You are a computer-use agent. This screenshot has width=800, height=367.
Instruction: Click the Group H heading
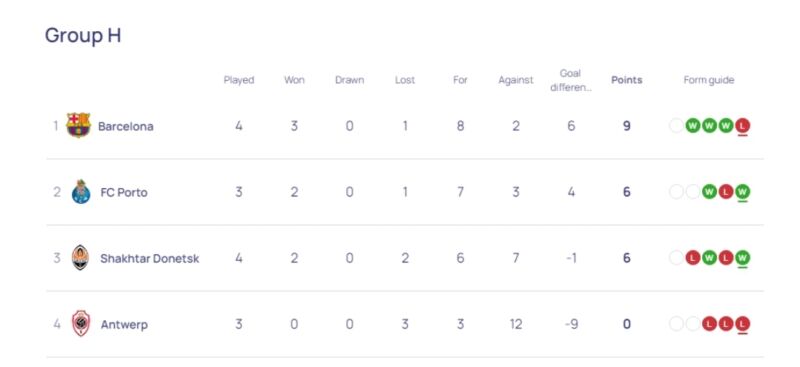[83, 35]
